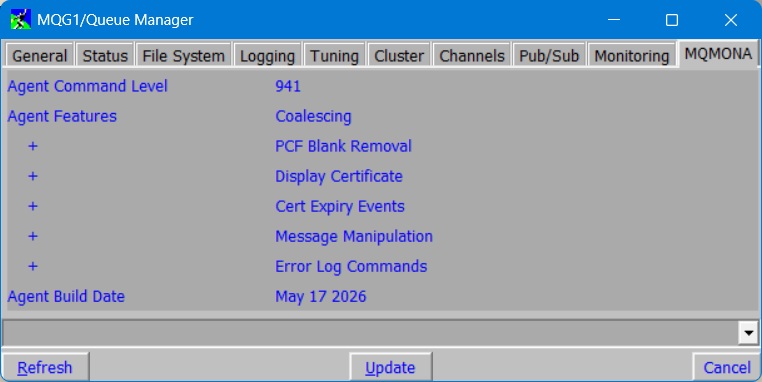Click the Agent Command Level label
Image resolution: width=762 pixels, height=382 pixels.
coord(87,86)
